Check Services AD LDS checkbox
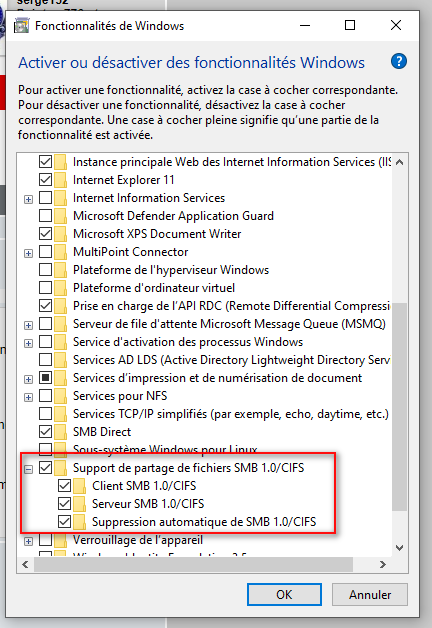The image size is (432, 628). 45,360
